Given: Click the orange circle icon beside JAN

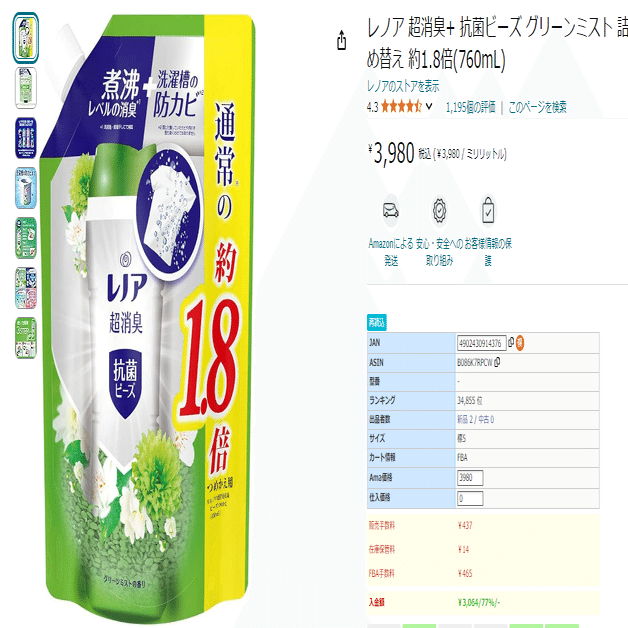Looking at the screenshot, I should 519,343.
